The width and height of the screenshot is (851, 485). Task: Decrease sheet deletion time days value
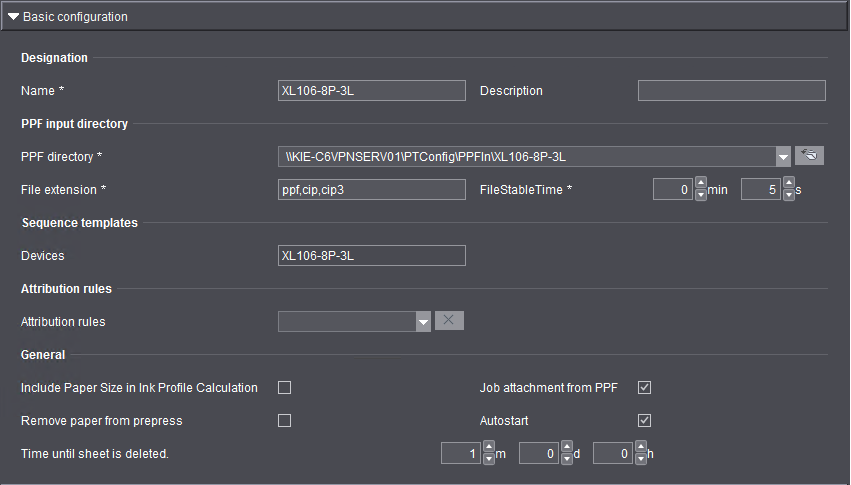pos(567,459)
